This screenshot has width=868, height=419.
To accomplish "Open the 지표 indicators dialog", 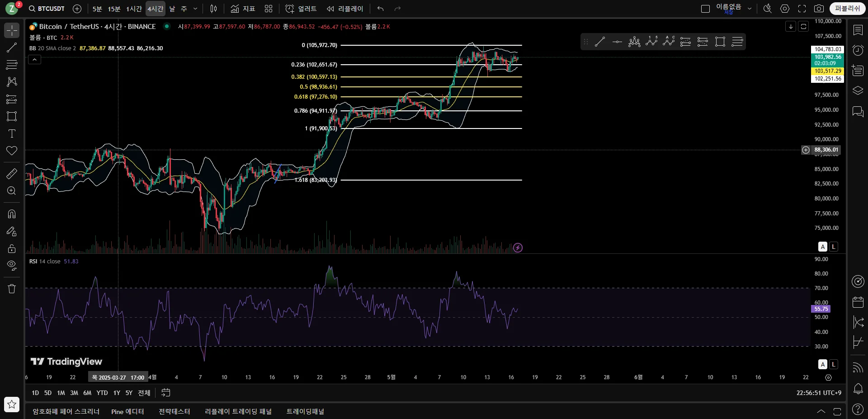I will pos(243,9).
